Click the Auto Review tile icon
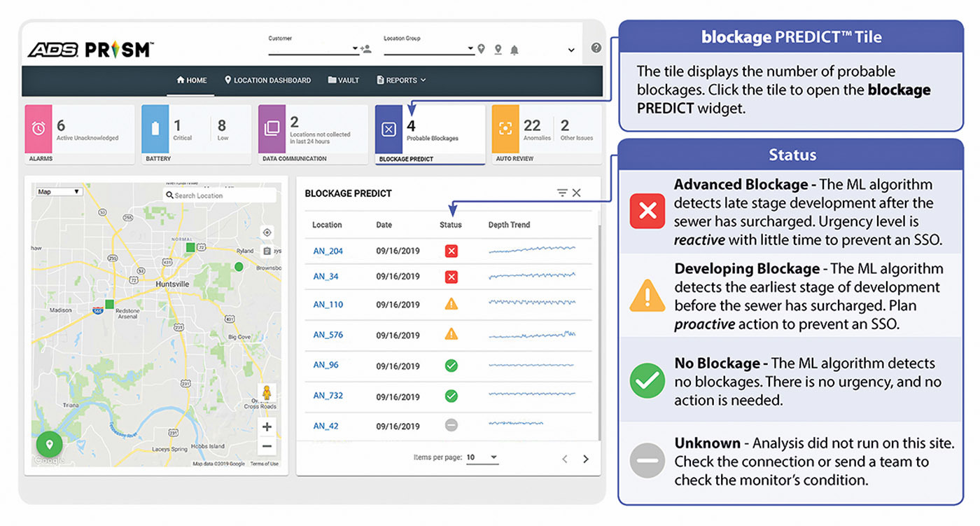Viewport: 980px width, 526px height. [505, 129]
